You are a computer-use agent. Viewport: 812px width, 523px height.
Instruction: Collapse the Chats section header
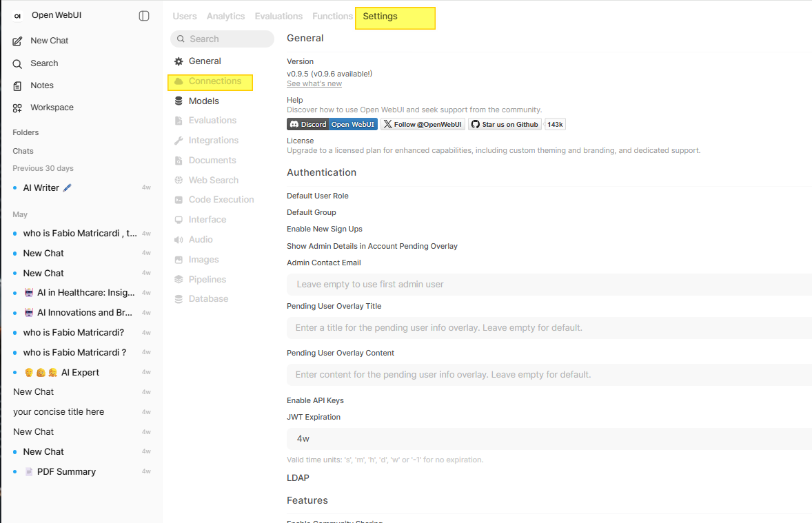(23, 151)
